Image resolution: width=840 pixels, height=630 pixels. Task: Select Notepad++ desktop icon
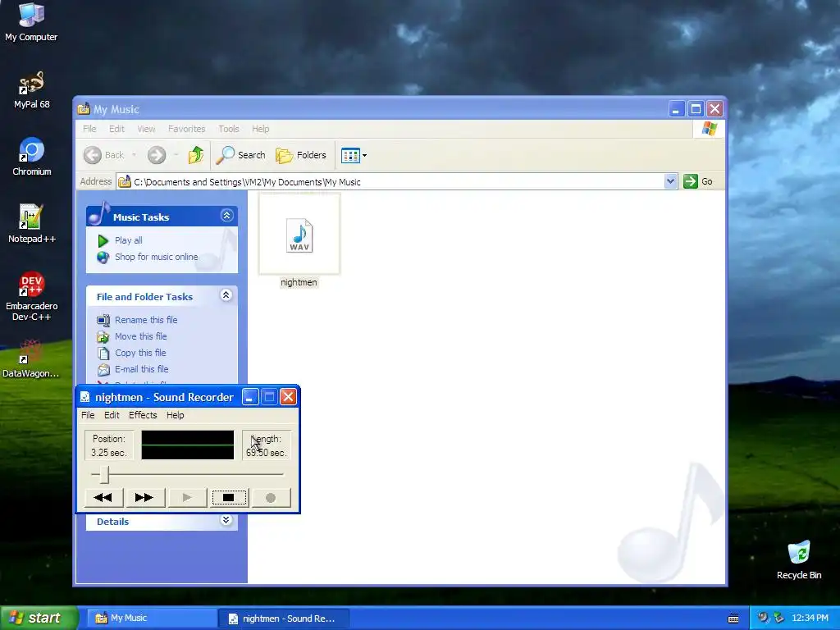32,225
